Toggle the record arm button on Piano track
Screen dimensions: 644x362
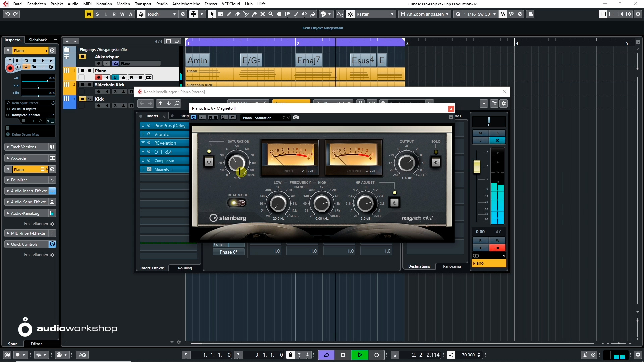coord(99,77)
